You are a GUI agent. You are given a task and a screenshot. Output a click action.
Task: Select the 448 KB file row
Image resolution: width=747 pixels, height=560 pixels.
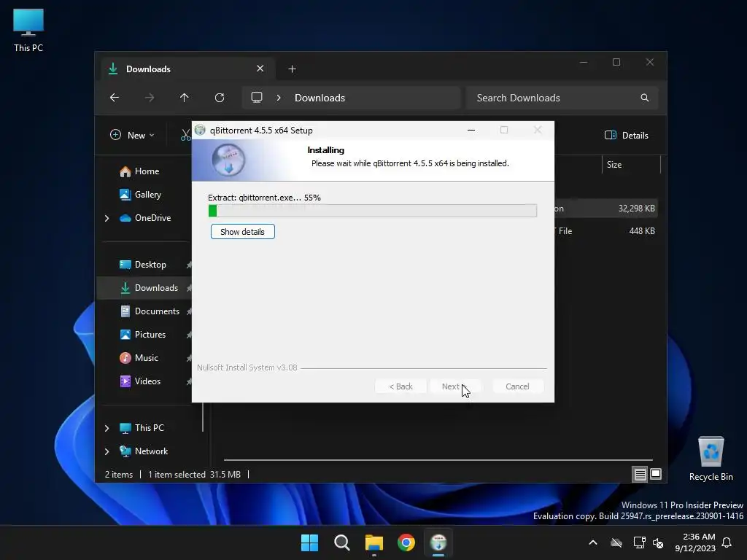pyautogui.click(x=606, y=231)
